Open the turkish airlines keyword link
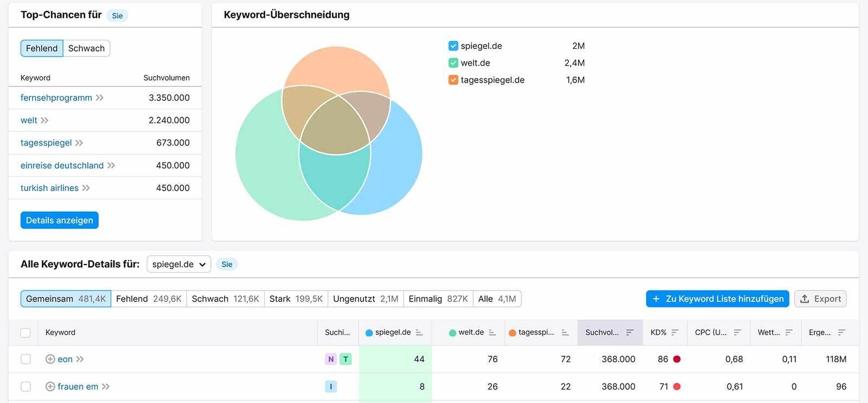868x403 pixels. (49, 188)
